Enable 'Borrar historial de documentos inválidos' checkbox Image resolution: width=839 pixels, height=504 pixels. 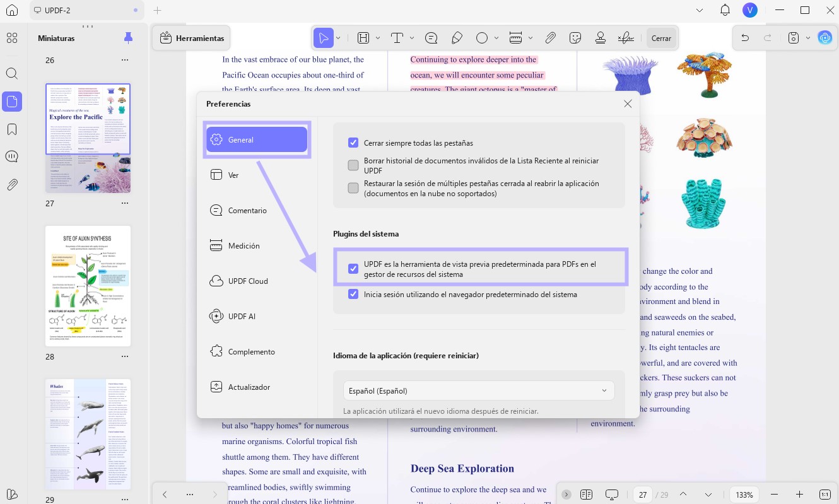coord(353,165)
